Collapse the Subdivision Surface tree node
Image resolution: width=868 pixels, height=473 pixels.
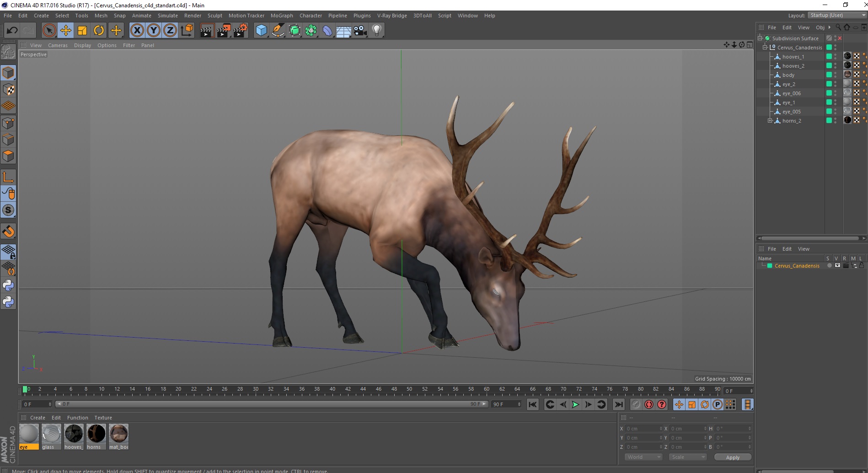click(x=760, y=38)
